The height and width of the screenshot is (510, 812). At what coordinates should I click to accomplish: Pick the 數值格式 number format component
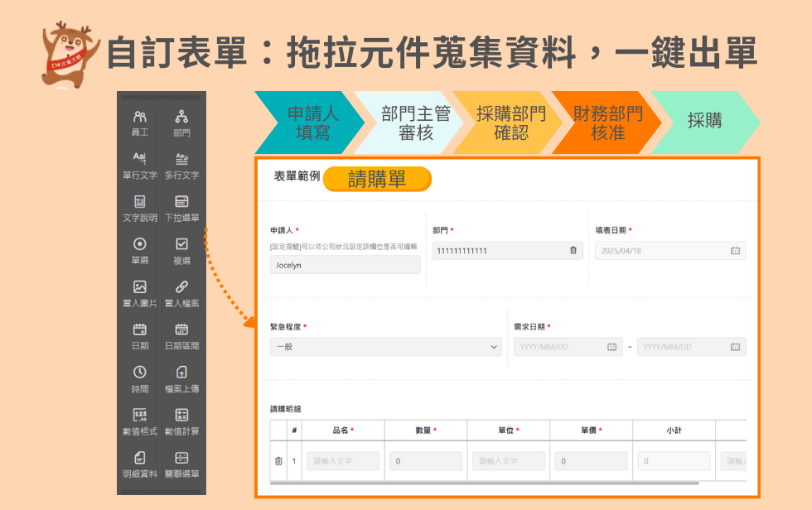(140, 421)
